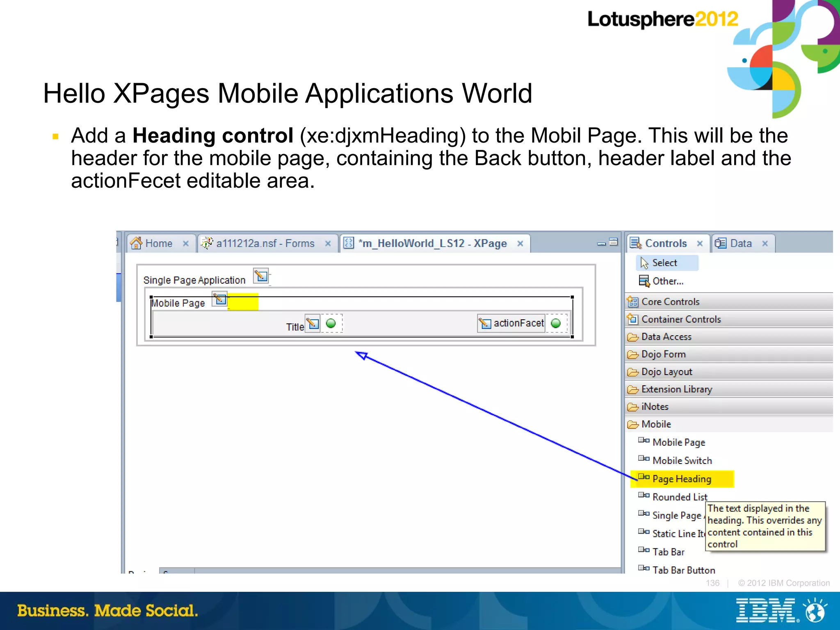
Task: Close the m_HelloWorld_LS12 XPage tab
Action: [x=520, y=243]
